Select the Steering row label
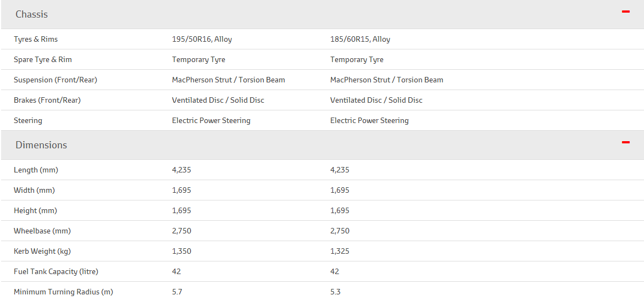644x301 pixels. 28,121
